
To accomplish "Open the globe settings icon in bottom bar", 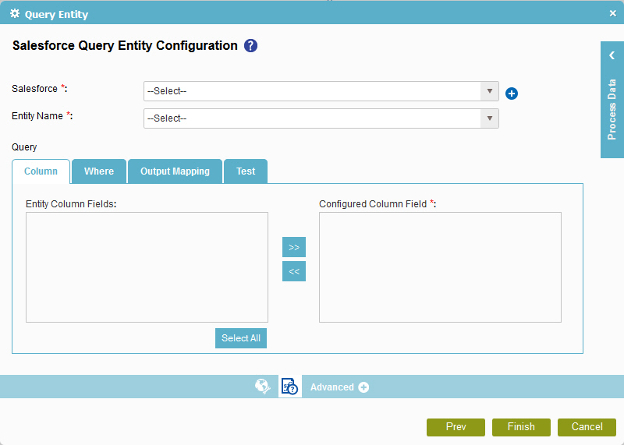I will coord(263,386).
